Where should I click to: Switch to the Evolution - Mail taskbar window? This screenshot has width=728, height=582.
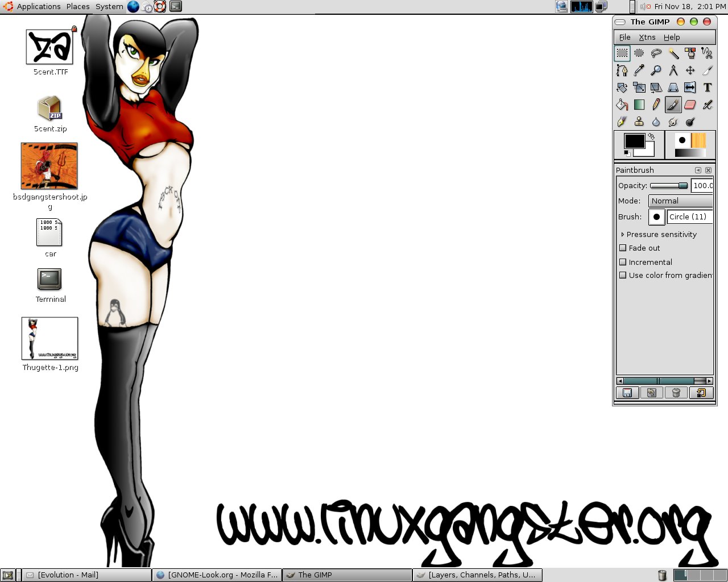click(x=87, y=575)
